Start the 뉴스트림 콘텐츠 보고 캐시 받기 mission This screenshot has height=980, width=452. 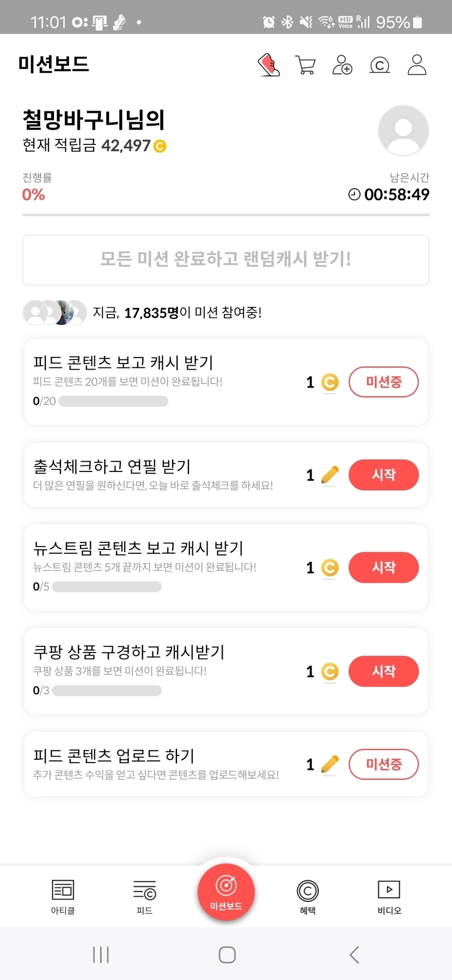pyautogui.click(x=383, y=567)
